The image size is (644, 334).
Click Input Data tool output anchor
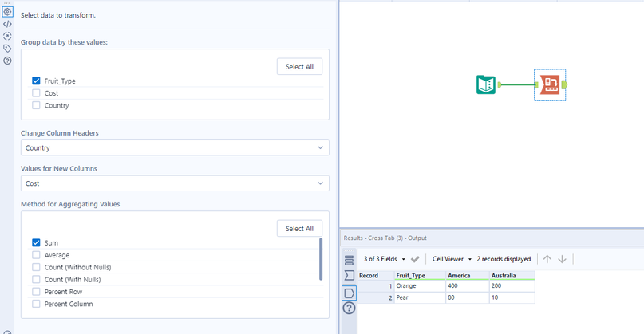[x=500, y=84]
